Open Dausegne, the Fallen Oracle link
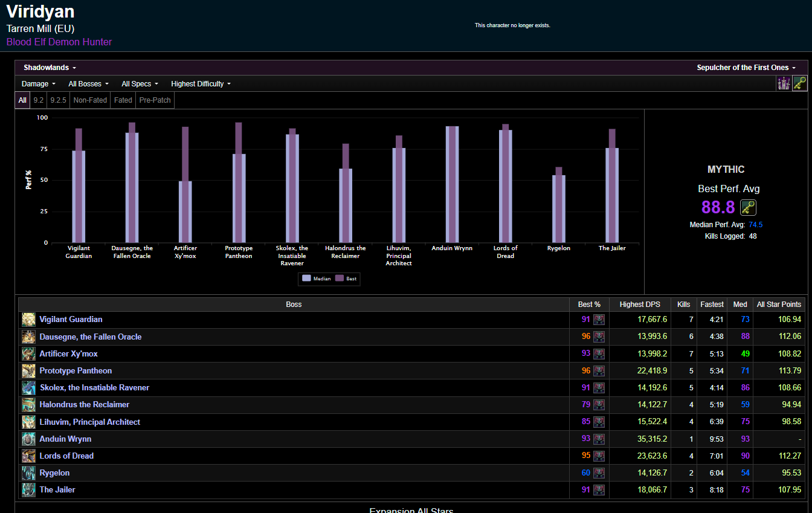The height and width of the screenshot is (513, 812). coord(91,337)
